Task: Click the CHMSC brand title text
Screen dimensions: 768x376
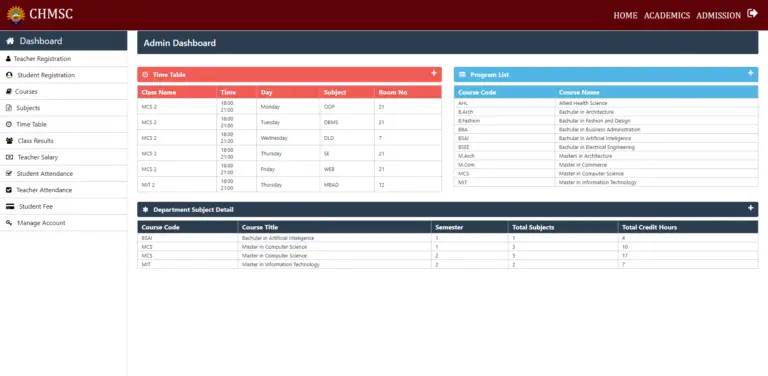Action: point(51,14)
